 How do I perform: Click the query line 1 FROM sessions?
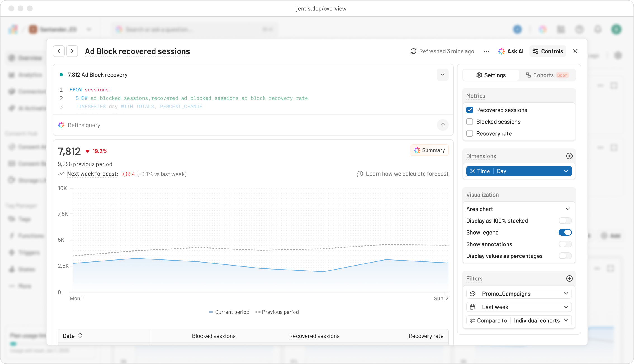[x=89, y=90]
